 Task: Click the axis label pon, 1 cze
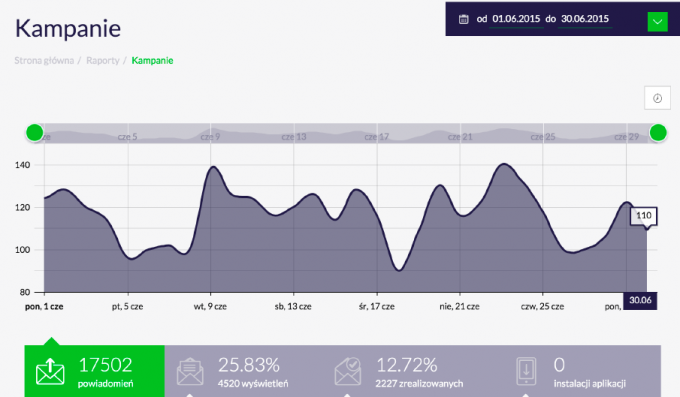44,306
